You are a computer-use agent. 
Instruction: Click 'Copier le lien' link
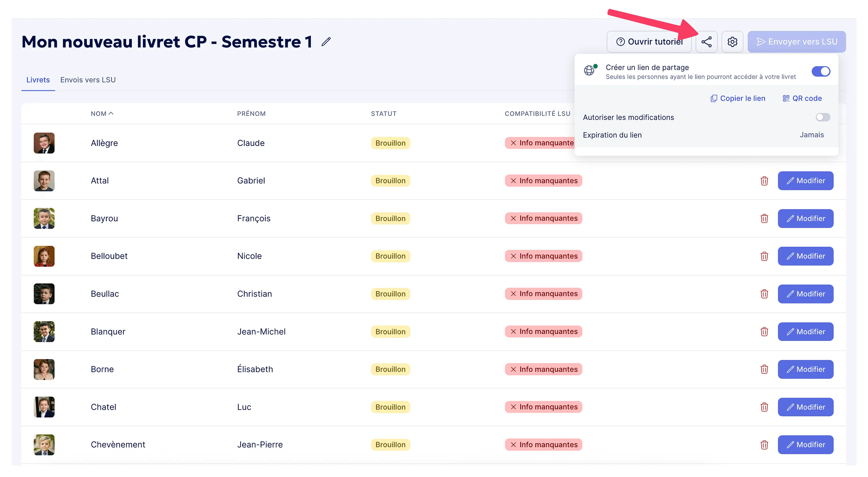coord(738,98)
